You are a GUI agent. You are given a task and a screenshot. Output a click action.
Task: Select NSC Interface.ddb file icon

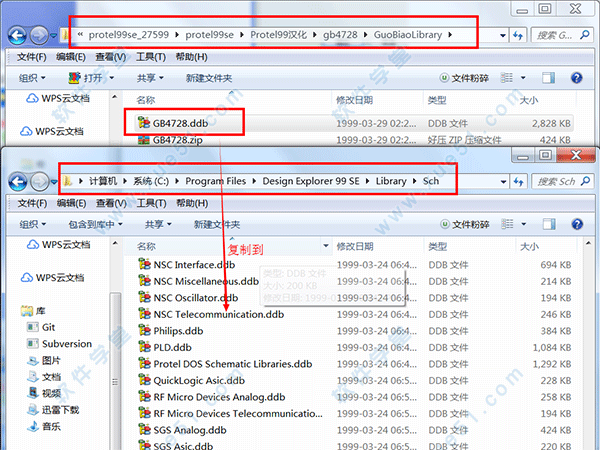tap(144, 264)
